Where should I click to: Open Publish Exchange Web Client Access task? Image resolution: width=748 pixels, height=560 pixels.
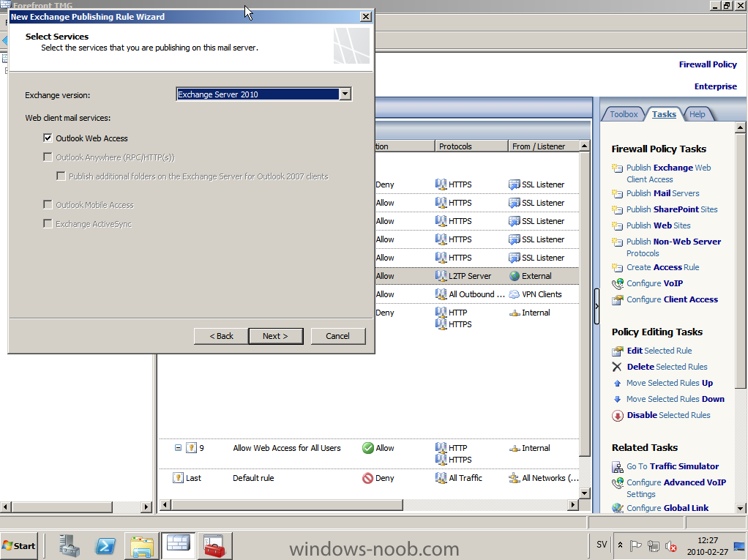(668, 173)
